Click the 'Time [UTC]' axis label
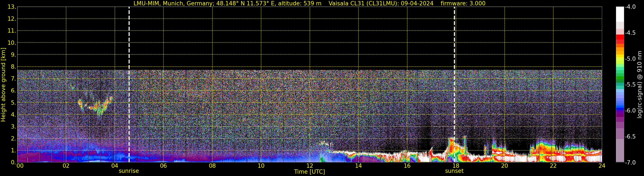 click(x=310, y=172)
